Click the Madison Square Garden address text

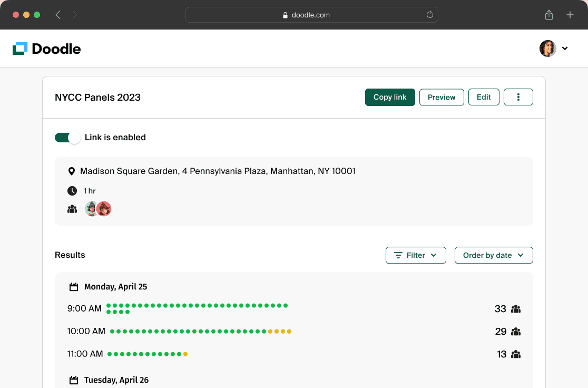[218, 171]
